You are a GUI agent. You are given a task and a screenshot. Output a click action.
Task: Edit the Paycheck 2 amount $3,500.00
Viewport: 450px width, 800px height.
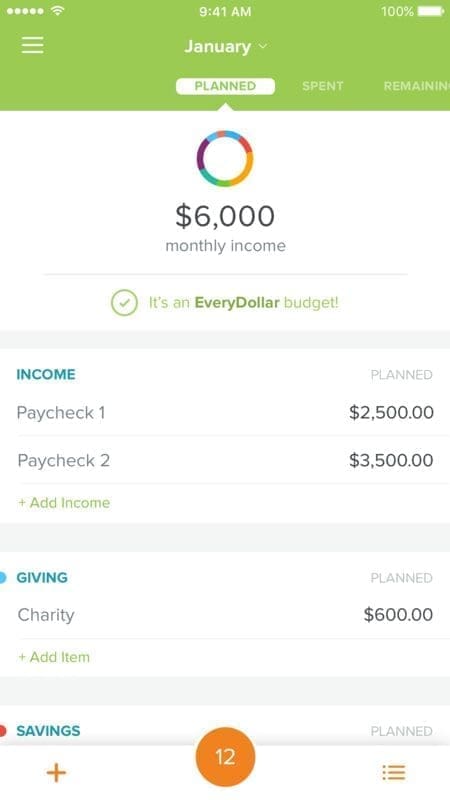tap(391, 460)
